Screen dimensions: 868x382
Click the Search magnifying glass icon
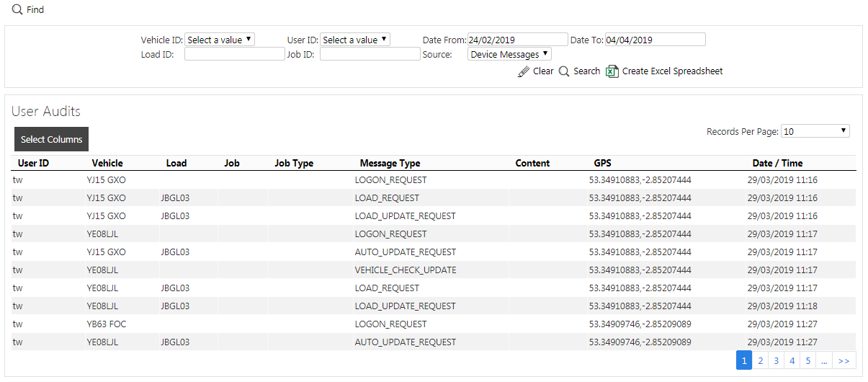click(x=564, y=71)
